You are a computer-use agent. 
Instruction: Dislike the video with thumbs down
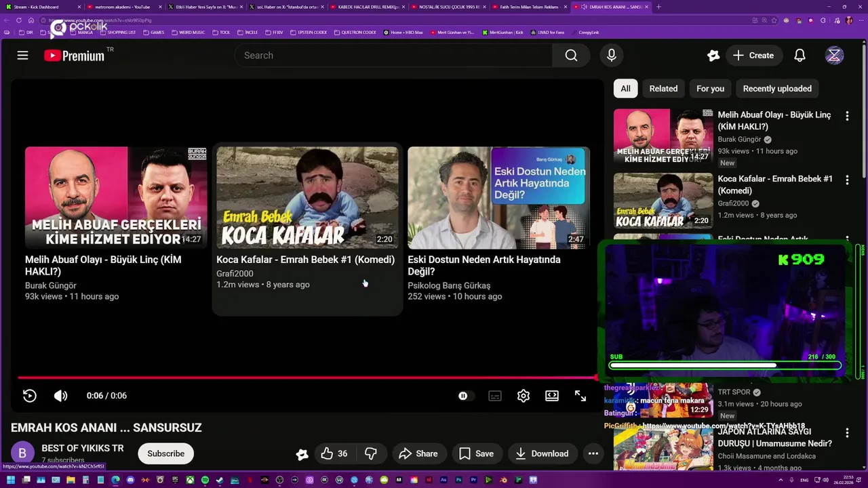coord(371,453)
